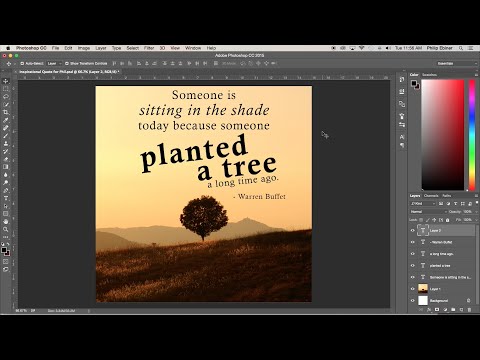Click the rainbow hue slider strip
The height and width of the screenshot is (360, 480).
[x=472, y=135]
